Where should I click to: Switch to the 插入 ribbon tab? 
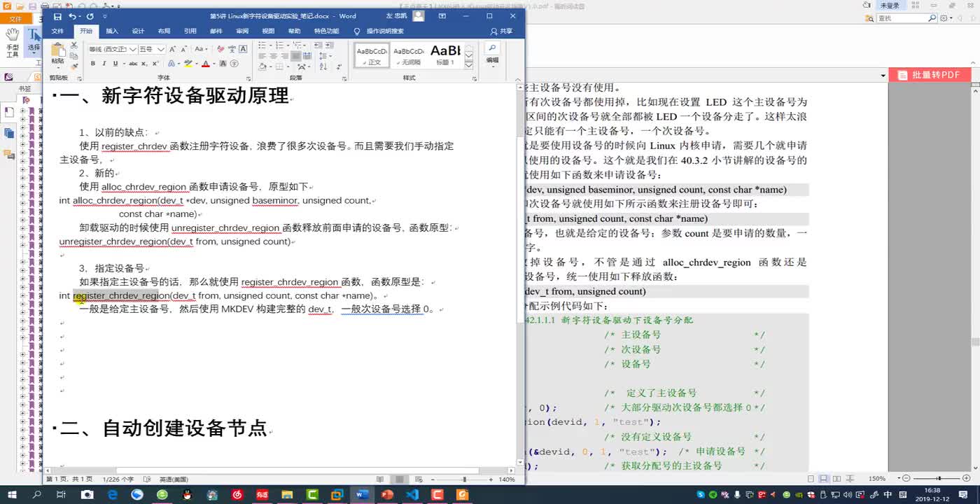pos(112,31)
